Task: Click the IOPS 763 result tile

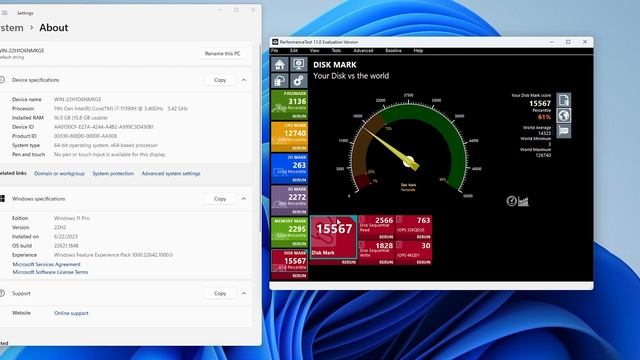Action: click(x=413, y=225)
